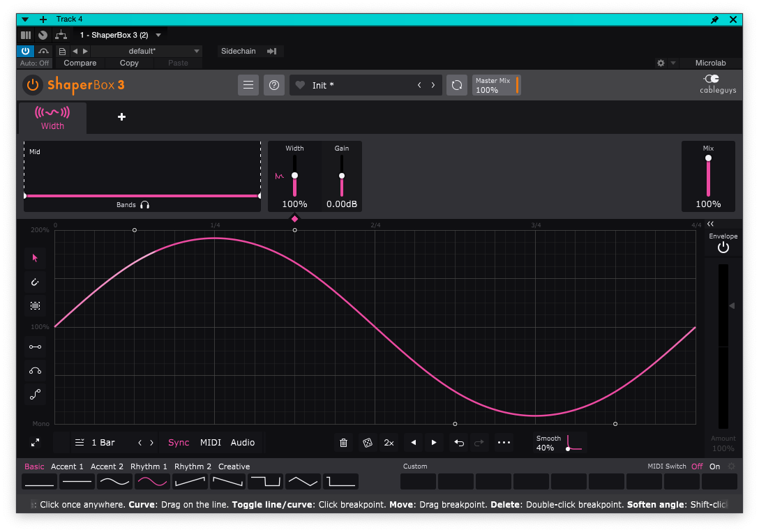
Task: Undo the last edit
Action: [x=459, y=443]
